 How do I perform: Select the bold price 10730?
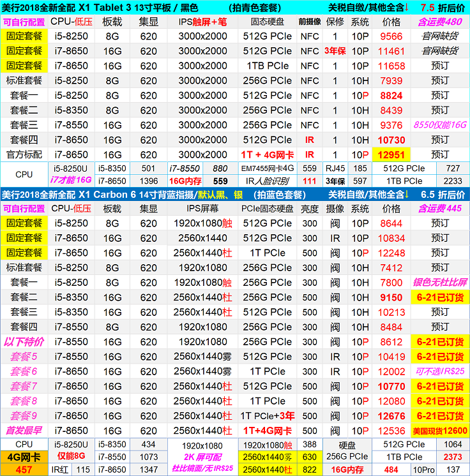(391, 140)
